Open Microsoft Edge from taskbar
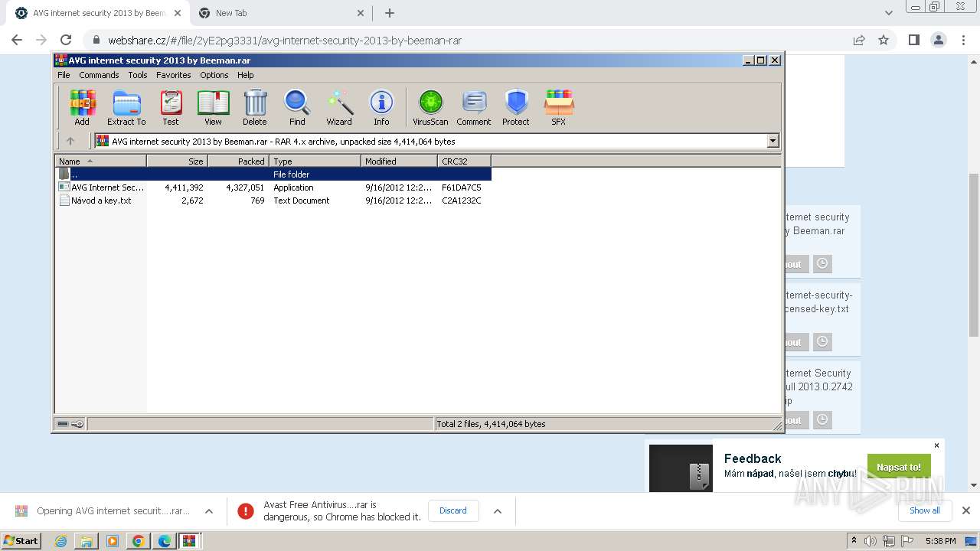Viewport: 980px width, 551px height. (164, 541)
